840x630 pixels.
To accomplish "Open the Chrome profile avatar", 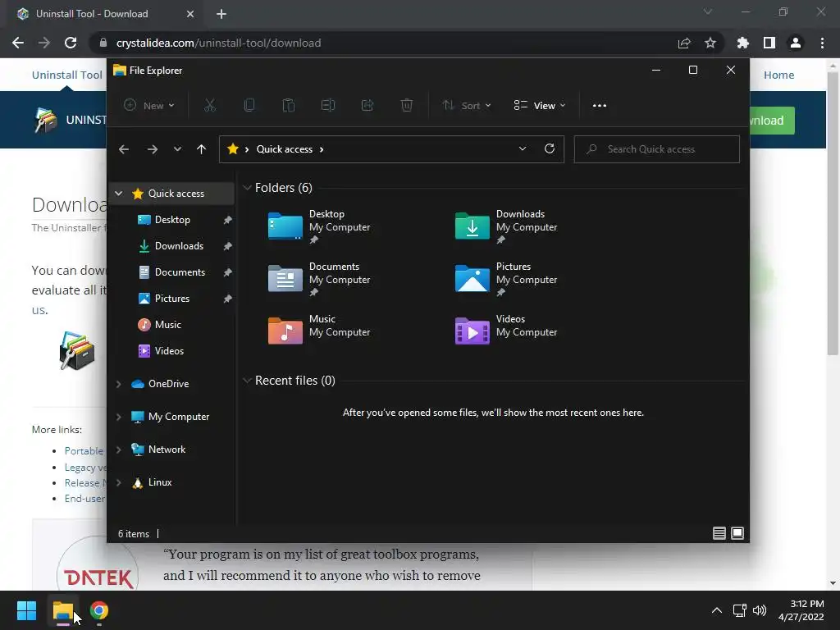I will pos(796,43).
